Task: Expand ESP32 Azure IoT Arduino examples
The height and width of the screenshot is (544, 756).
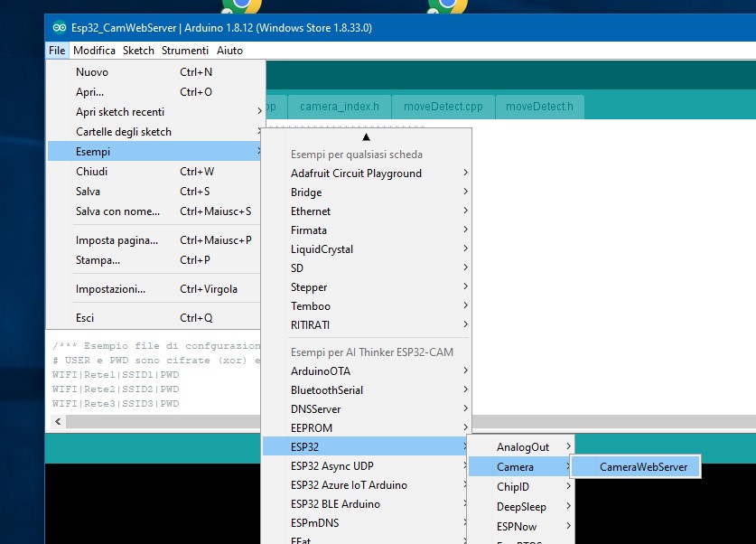Action: point(367,484)
